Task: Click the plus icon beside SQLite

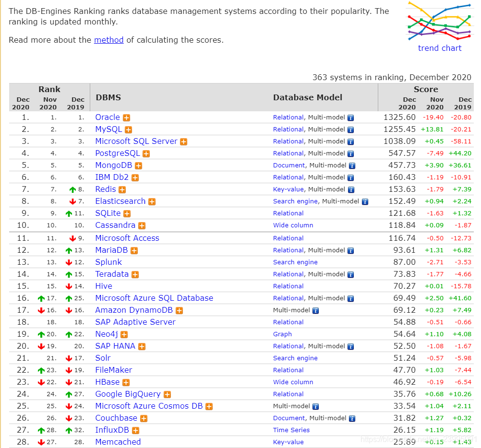Action: click(x=127, y=213)
